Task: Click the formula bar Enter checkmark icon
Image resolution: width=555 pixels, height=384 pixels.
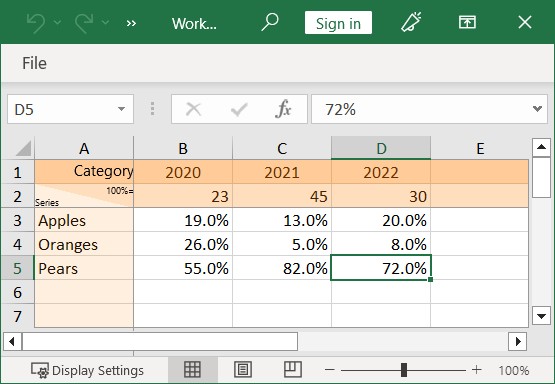Action: (239, 109)
